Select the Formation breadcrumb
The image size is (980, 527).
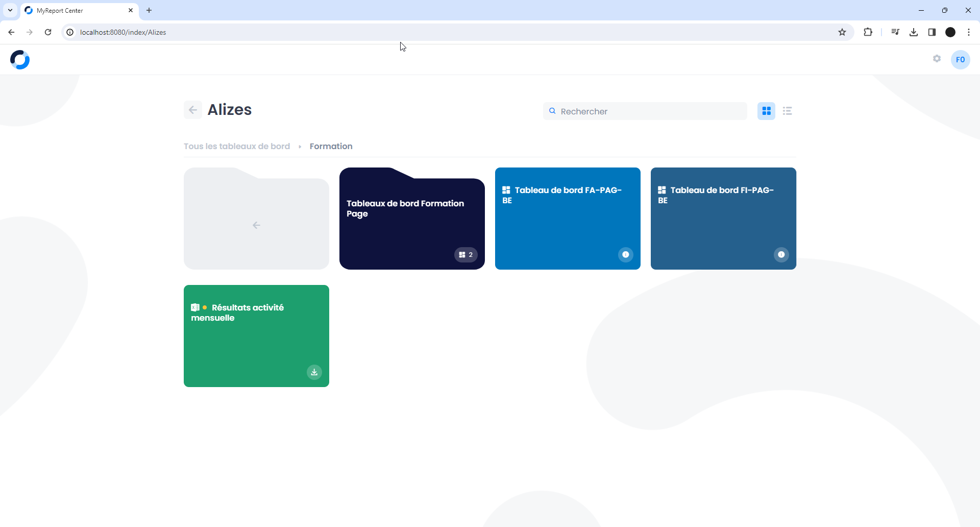331,147
